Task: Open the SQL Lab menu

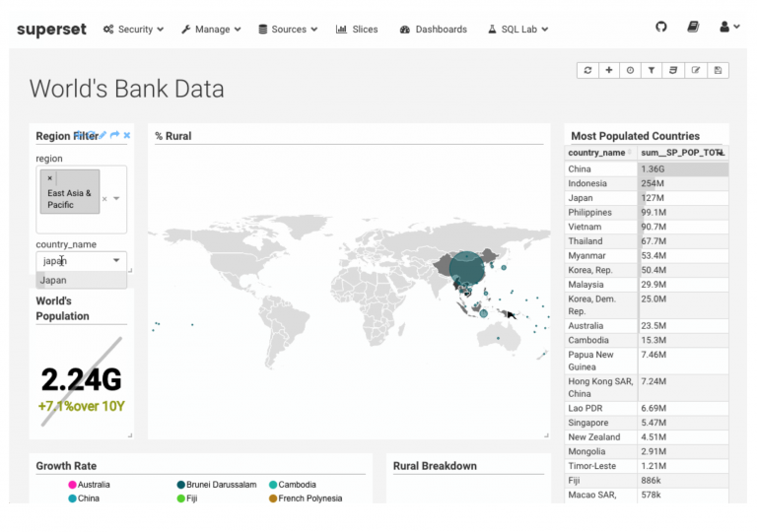Action: [517, 30]
